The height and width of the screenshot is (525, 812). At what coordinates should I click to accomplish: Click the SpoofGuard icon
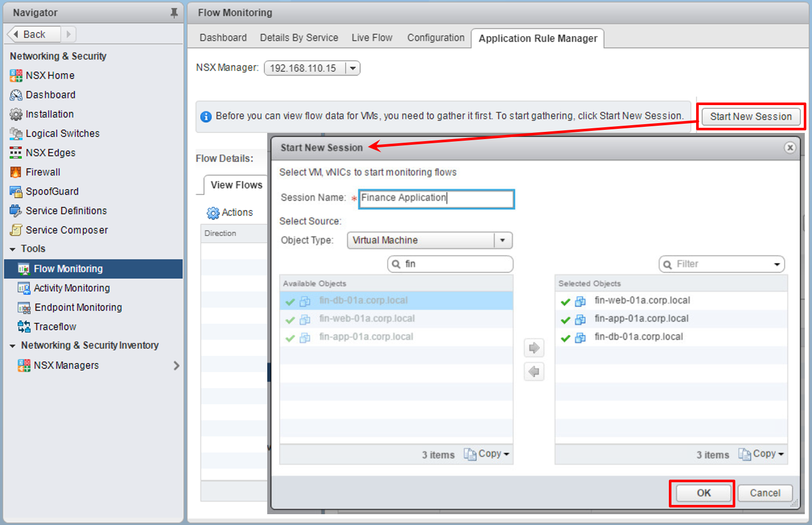click(x=16, y=192)
